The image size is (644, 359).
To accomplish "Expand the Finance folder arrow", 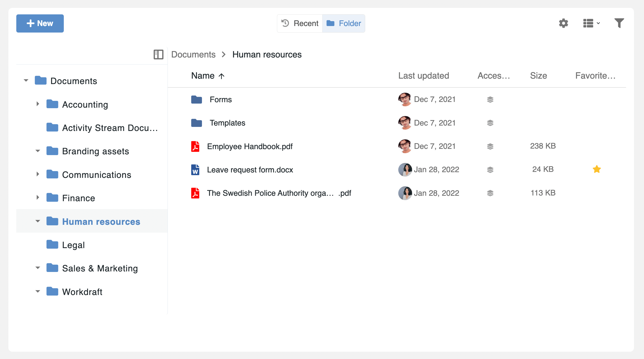I will [38, 198].
